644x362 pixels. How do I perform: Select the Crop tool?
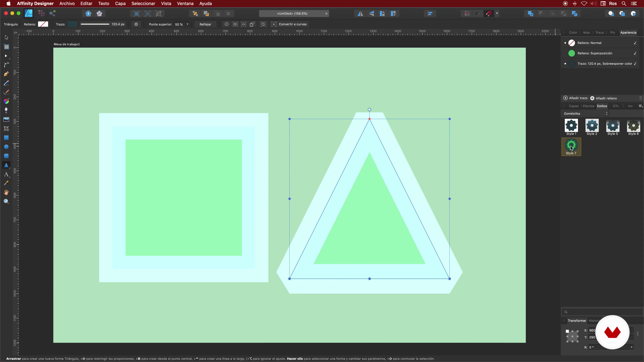pos(6,129)
